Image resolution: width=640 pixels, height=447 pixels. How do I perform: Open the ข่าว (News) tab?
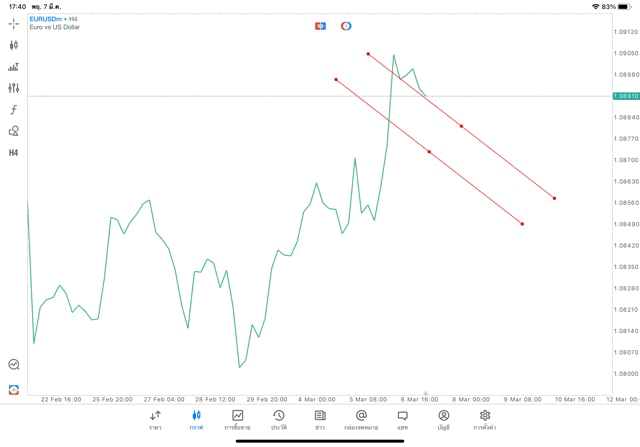320,419
